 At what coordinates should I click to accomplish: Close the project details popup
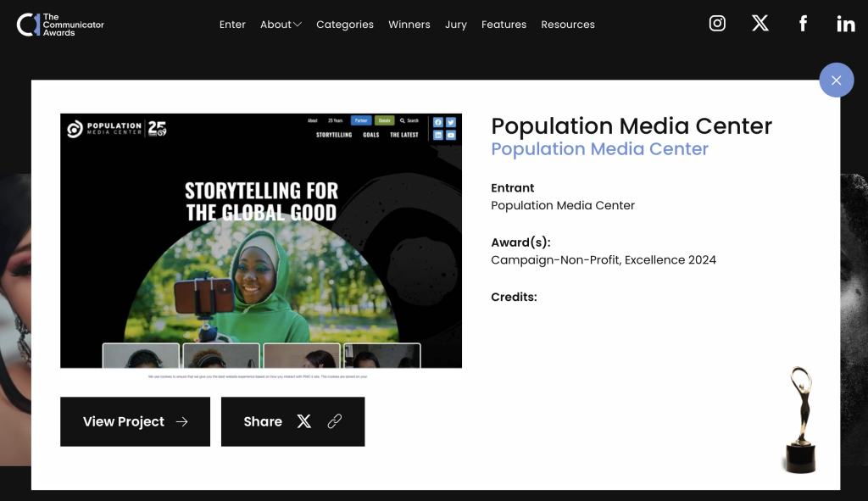click(837, 81)
